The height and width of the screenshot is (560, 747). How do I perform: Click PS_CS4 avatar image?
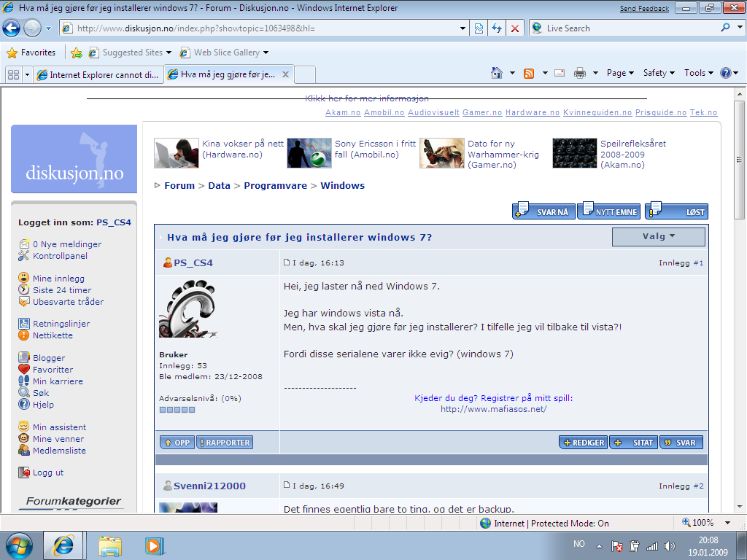187,308
